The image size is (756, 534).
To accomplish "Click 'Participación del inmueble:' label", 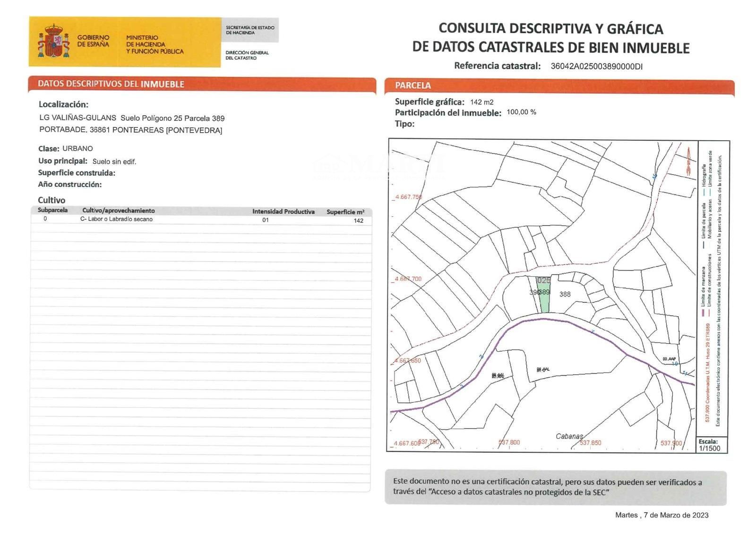I will tap(448, 113).
